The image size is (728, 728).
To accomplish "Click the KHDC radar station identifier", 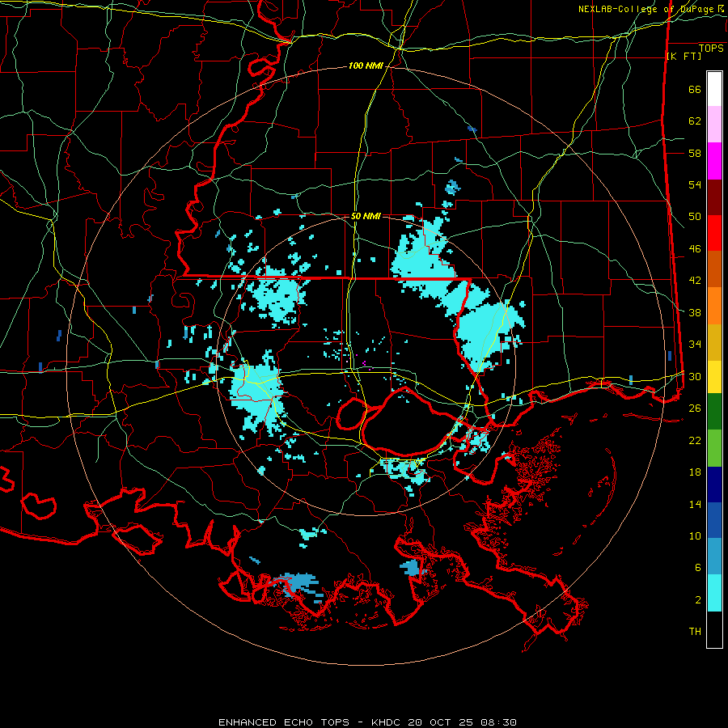I will [387, 722].
